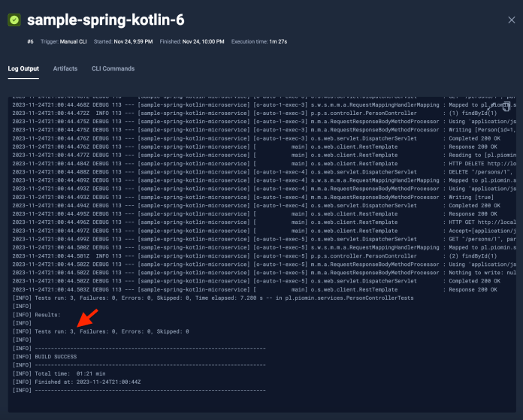Open the Artifacts tab

[x=65, y=68]
